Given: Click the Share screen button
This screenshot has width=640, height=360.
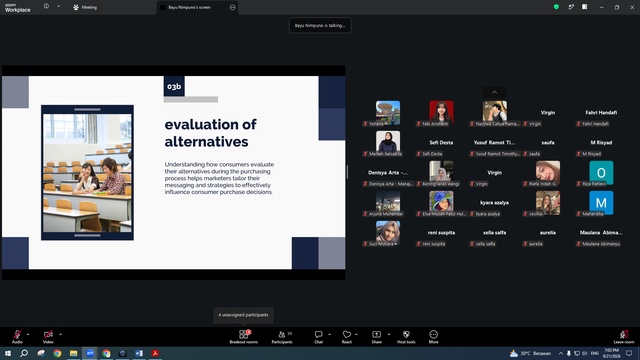Looking at the screenshot, I should tap(376, 336).
